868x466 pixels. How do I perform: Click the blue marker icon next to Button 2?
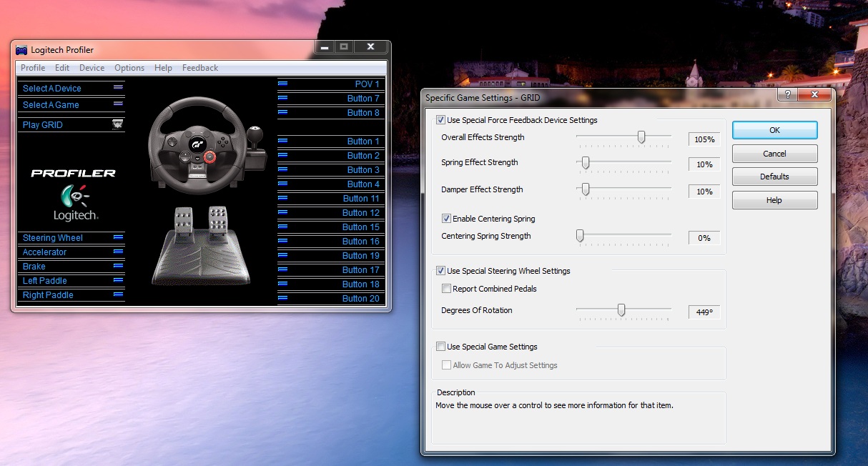[282, 155]
